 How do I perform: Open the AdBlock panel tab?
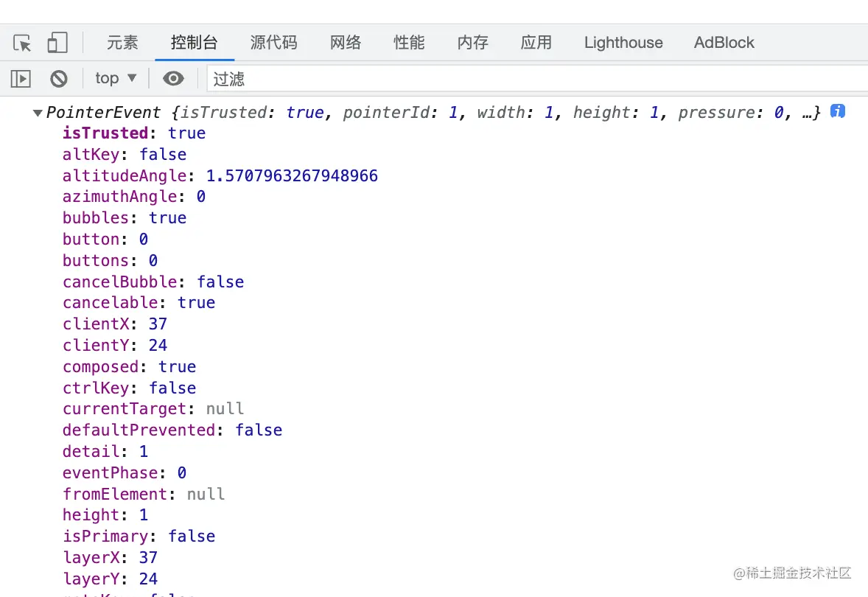click(x=723, y=43)
